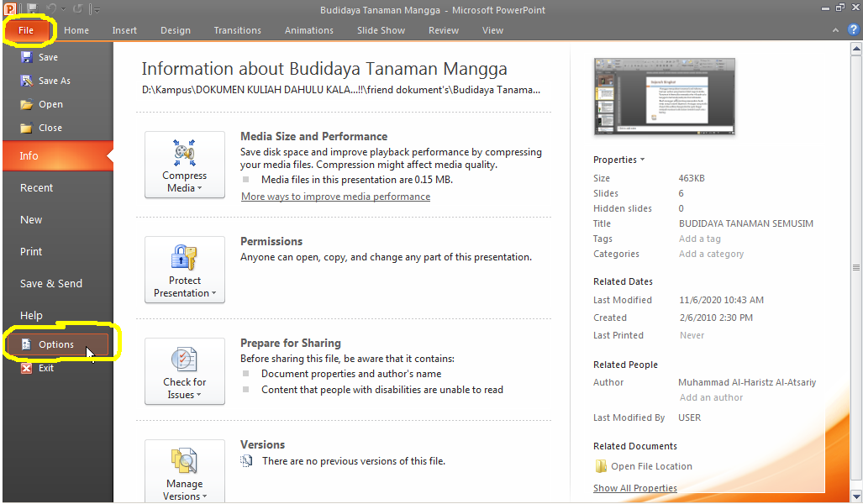Viewport: 863px width, 504px height.
Task: Click the Created date 2/6/2010 2:30 PM
Action: pos(715,318)
